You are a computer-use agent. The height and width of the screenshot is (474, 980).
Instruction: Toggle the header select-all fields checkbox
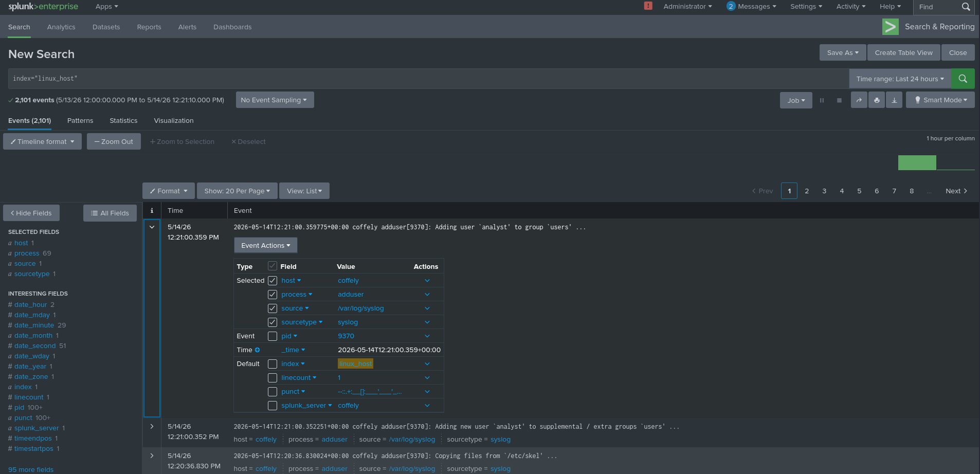(x=273, y=266)
